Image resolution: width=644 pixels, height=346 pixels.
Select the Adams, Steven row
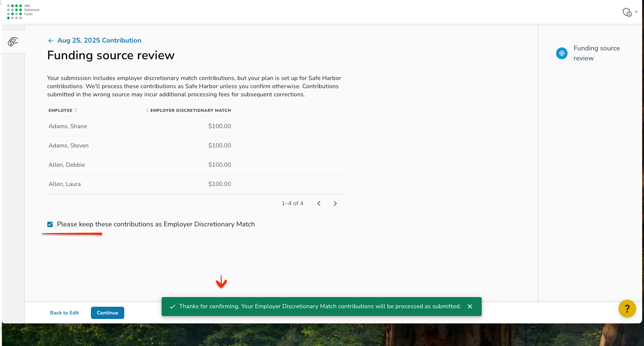click(195, 146)
